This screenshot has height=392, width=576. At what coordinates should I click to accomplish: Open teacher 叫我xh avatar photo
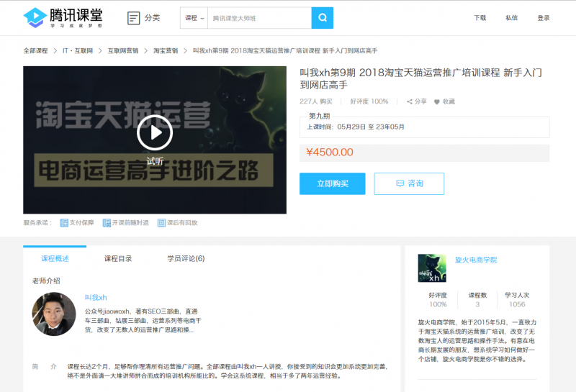coord(54,314)
